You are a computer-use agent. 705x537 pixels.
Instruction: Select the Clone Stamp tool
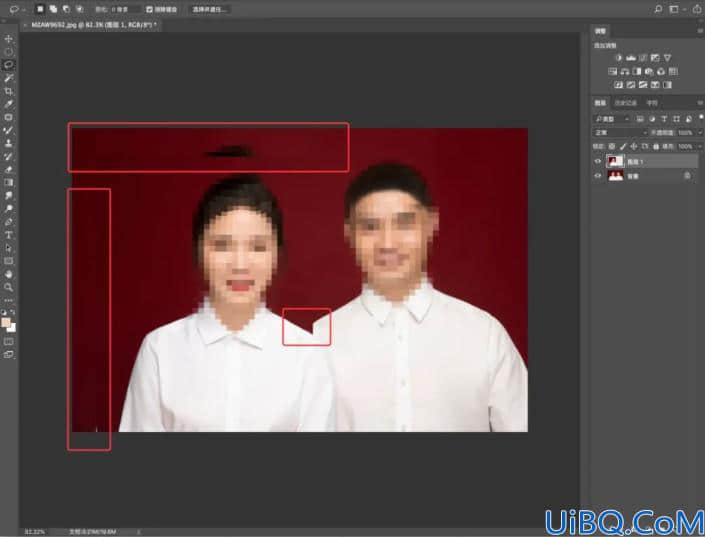(x=9, y=143)
